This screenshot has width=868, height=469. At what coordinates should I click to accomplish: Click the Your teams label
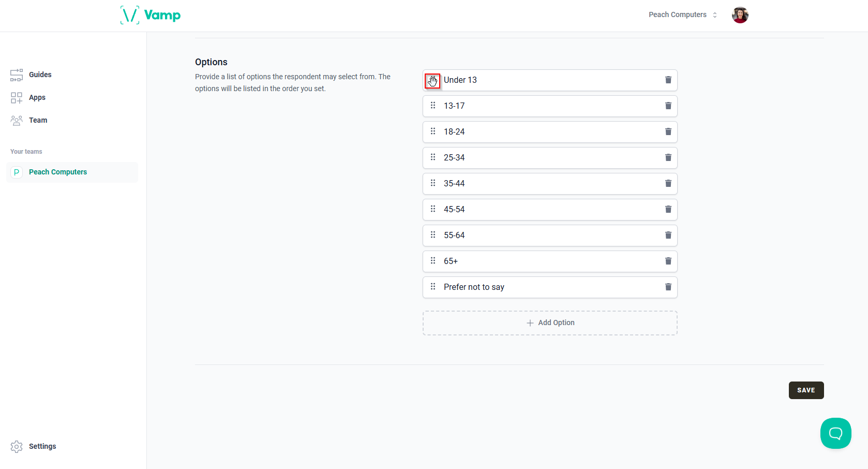26,152
